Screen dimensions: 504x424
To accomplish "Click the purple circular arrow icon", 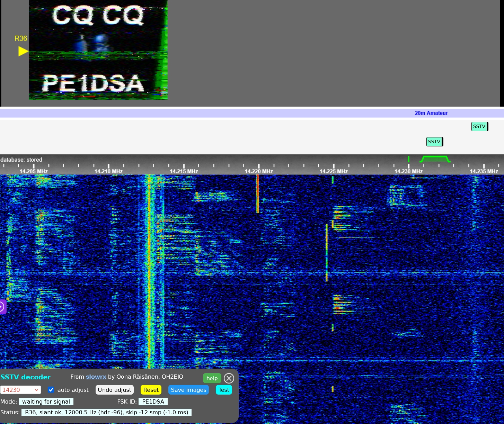I will click(2, 307).
